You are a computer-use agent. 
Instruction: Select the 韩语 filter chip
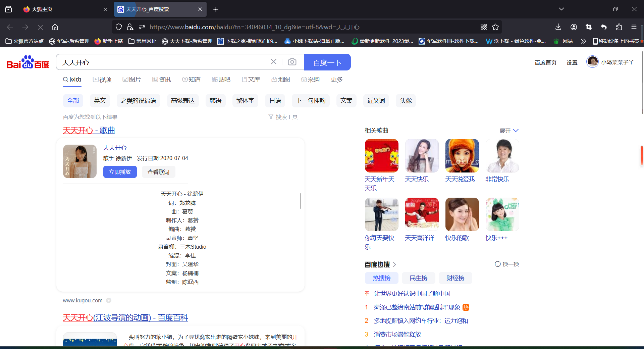click(216, 101)
